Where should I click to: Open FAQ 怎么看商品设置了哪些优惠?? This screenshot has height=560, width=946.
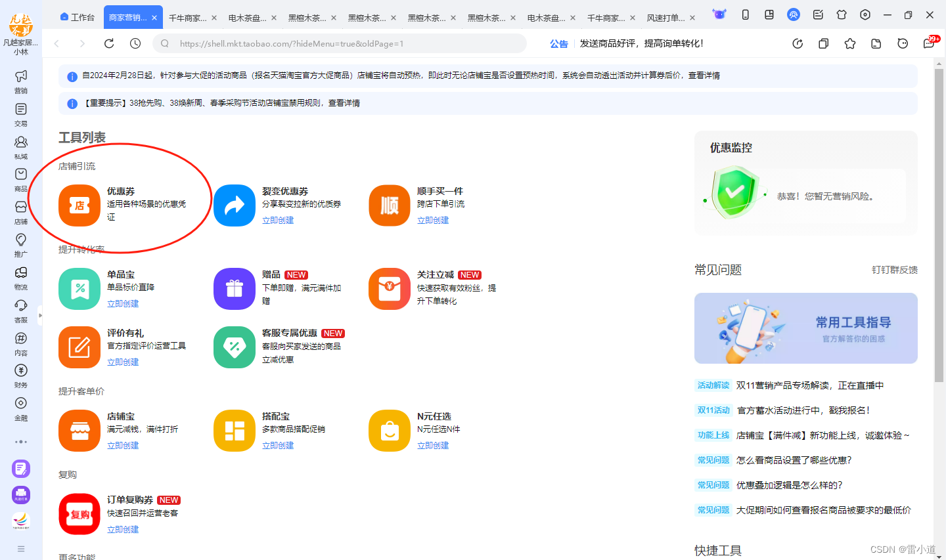(794, 460)
